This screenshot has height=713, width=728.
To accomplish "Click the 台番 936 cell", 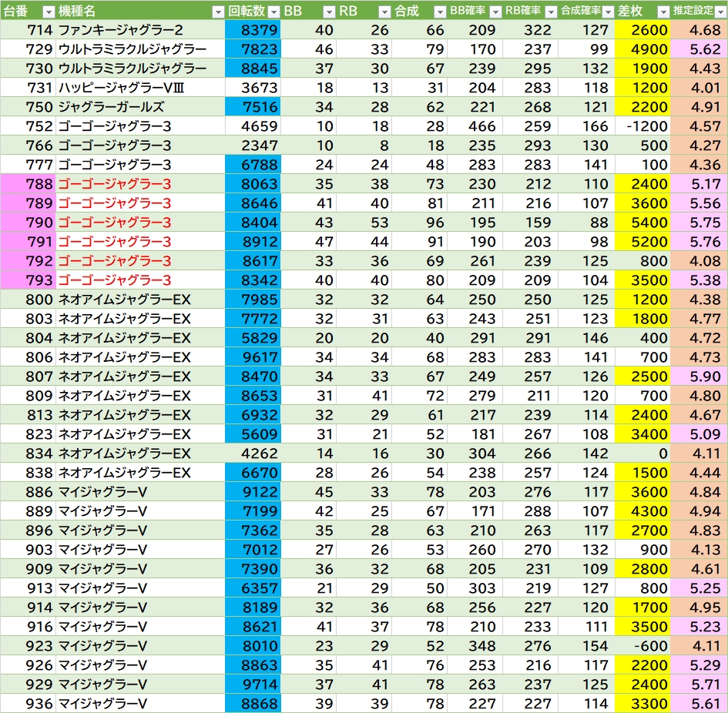I will point(28,704).
